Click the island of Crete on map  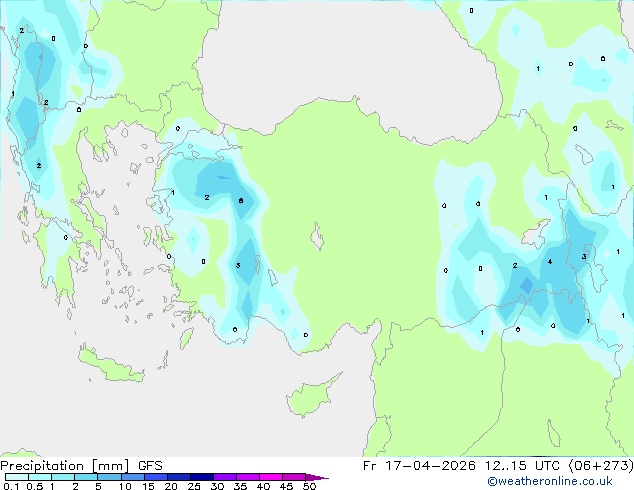click(112, 365)
